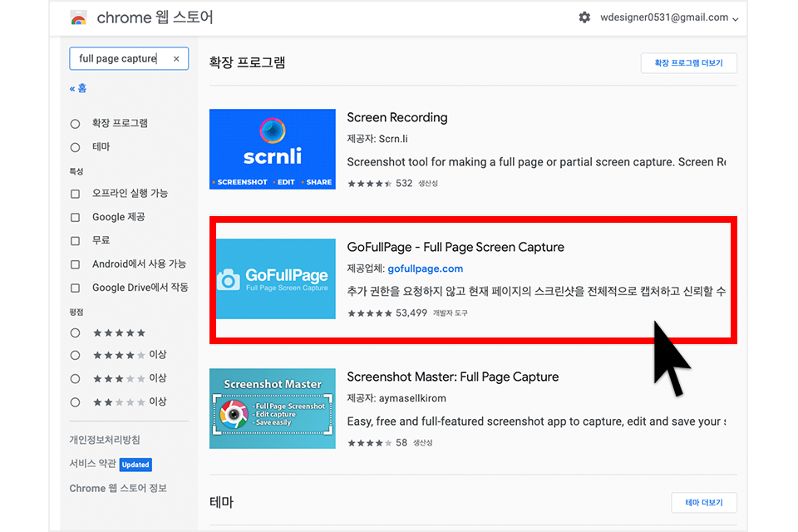798x532 pixels.
Task: Click the Screen Recording description text
Action: pyautogui.click(x=536, y=162)
